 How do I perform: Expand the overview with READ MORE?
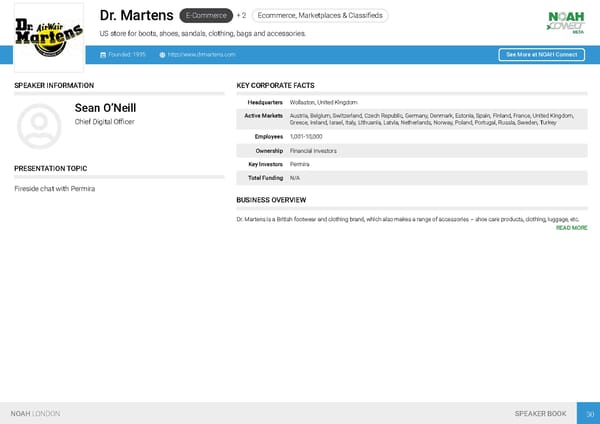point(571,228)
